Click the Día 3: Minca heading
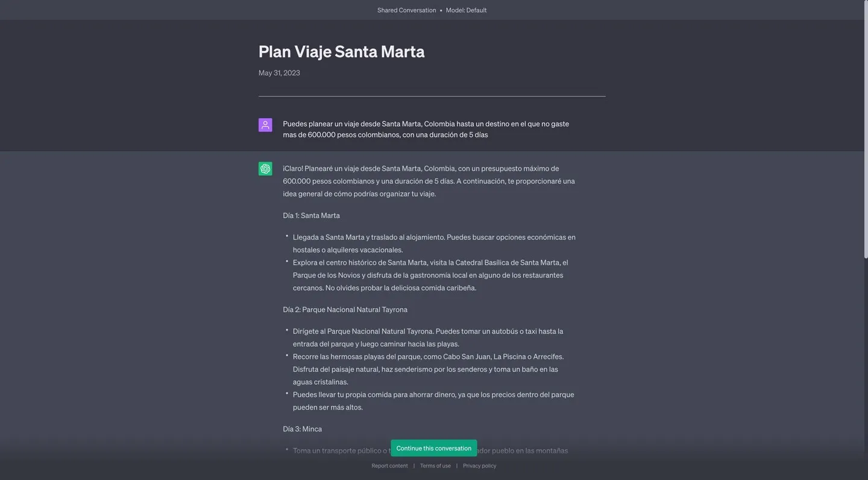This screenshot has height=480, width=868. [x=302, y=429]
